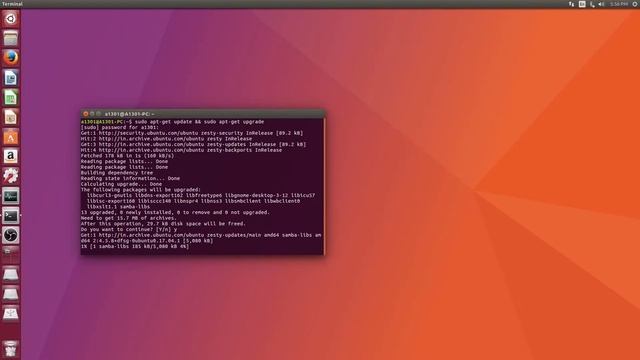This screenshot has height=360, width=640.
Task: Click the samba-libs download progress line
Action: [135, 247]
